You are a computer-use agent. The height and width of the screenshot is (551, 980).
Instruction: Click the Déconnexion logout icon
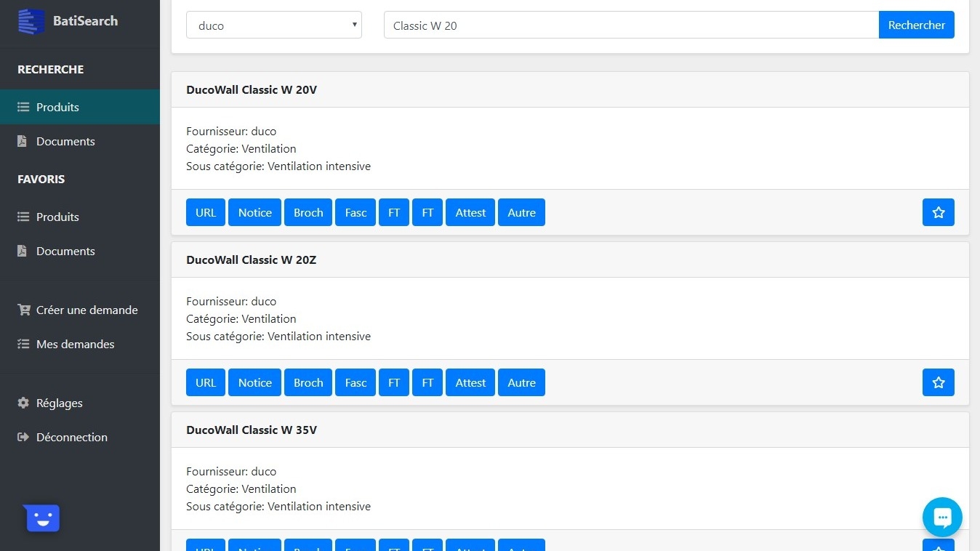[x=23, y=437]
